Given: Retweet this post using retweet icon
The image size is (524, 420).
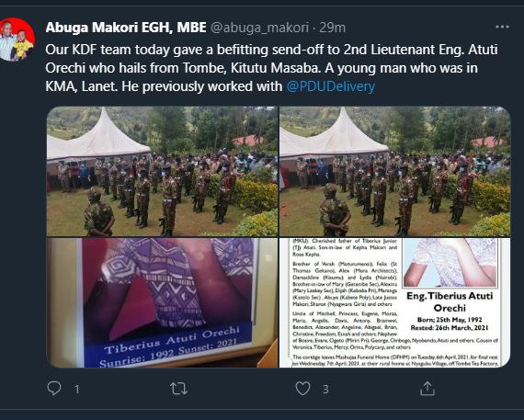Looking at the screenshot, I should pos(178,389).
